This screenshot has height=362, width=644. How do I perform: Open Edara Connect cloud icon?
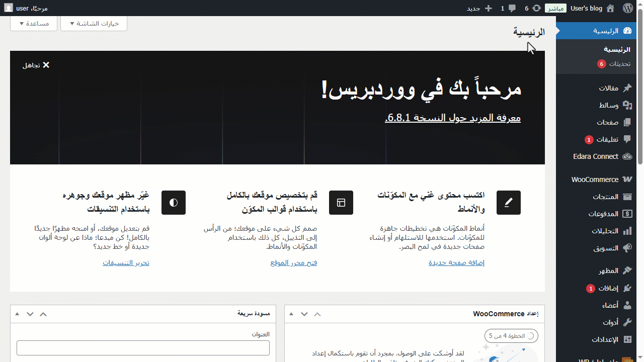[627, 156]
